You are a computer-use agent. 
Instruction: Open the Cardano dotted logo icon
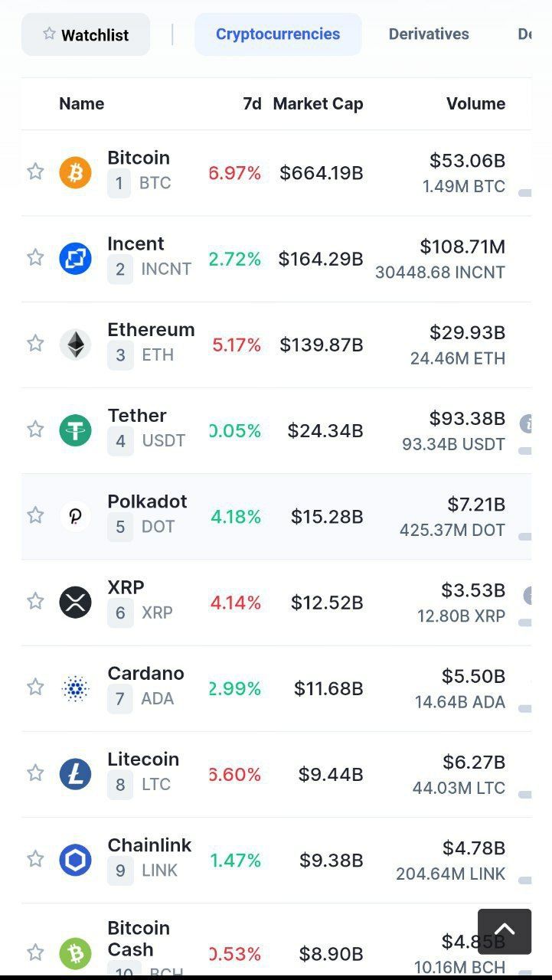[x=75, y=688]
